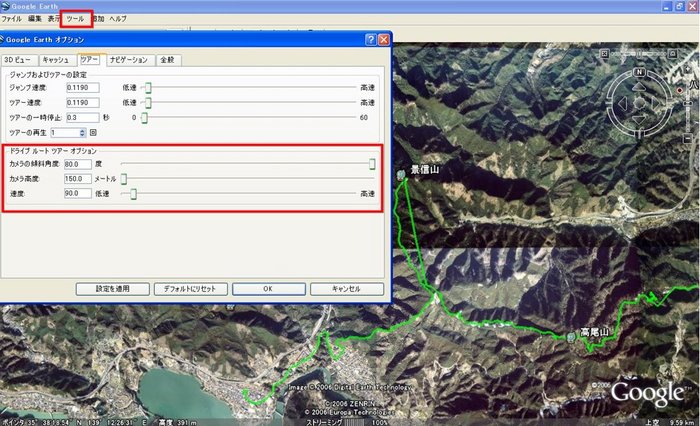Click the カメラ高度 value field showing 150.0

click(x=78, y=179)
